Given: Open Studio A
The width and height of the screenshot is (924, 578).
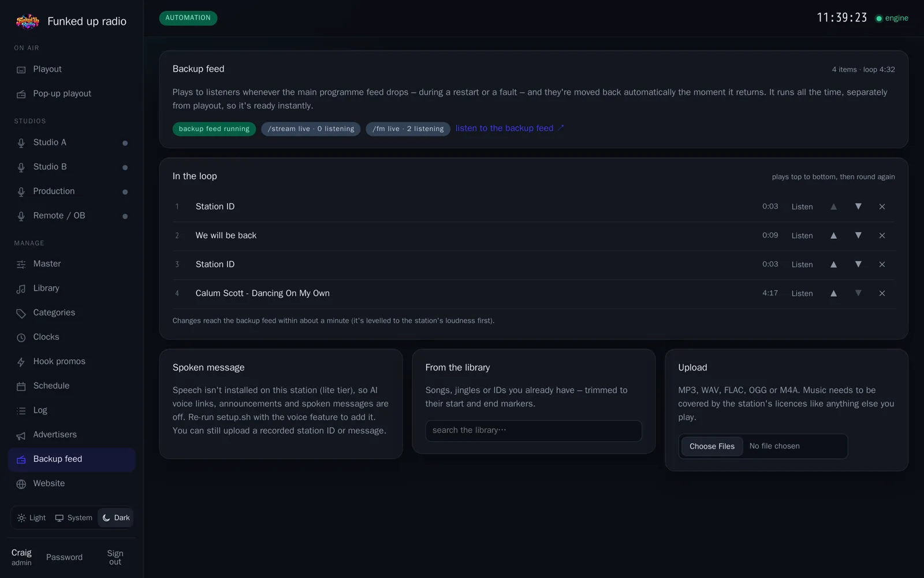Looking at the screenshot, I should pyautogui.click(x=72, y=143).
